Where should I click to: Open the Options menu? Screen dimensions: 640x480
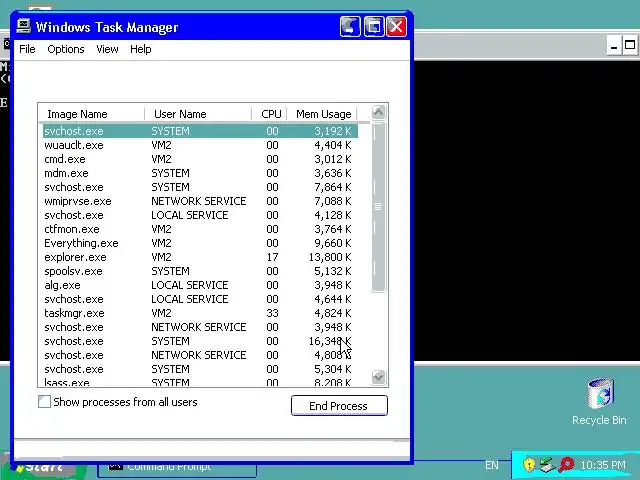[x=66, y=49]
